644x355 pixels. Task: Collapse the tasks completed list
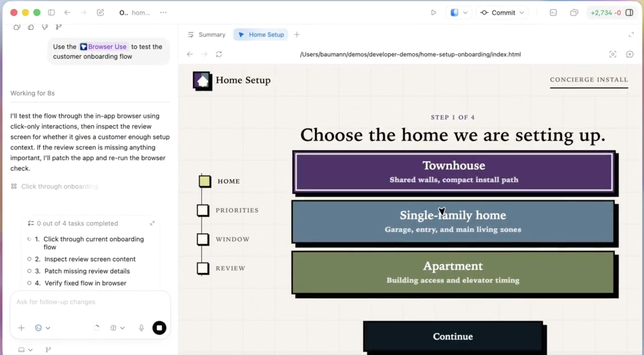[x=152, y=223]
